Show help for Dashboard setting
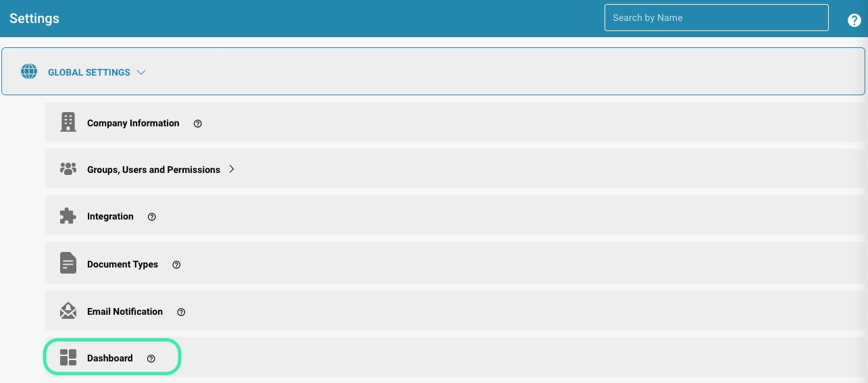868x383 pixels. coord(151,359)
